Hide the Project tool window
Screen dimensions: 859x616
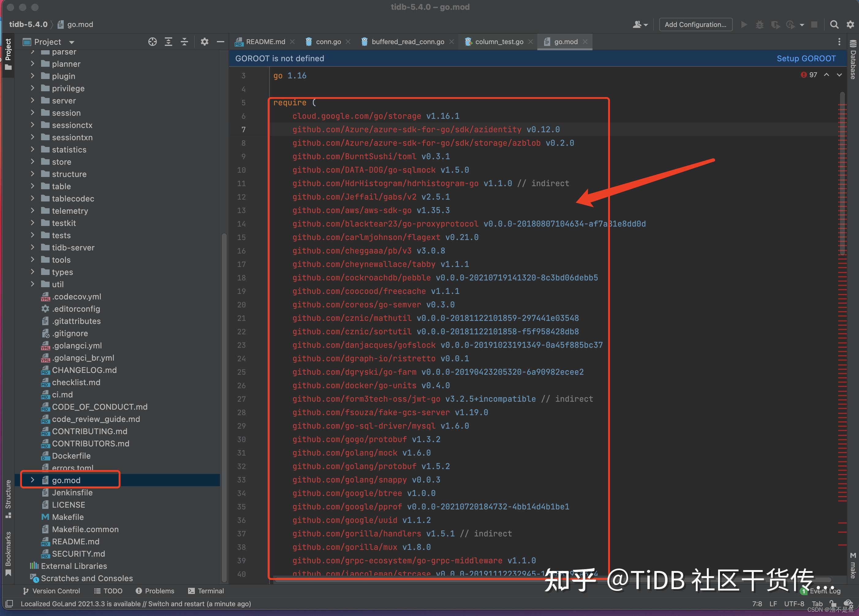(221, 42)
